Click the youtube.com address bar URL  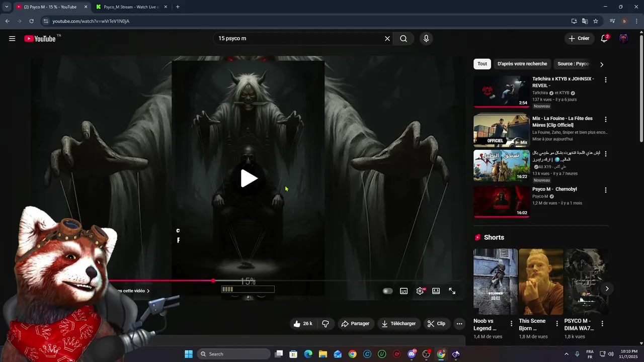(x=91, y=21)
